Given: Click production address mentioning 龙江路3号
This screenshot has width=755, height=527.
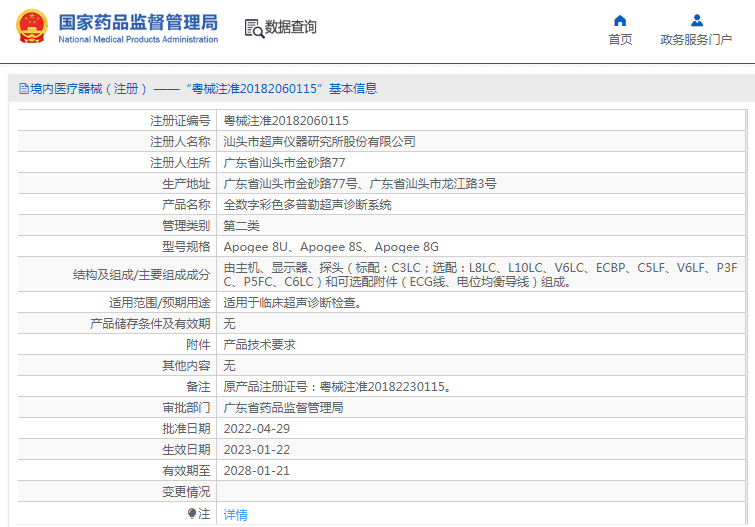Looking at the screenshot, I should click(x=360, y=184).
